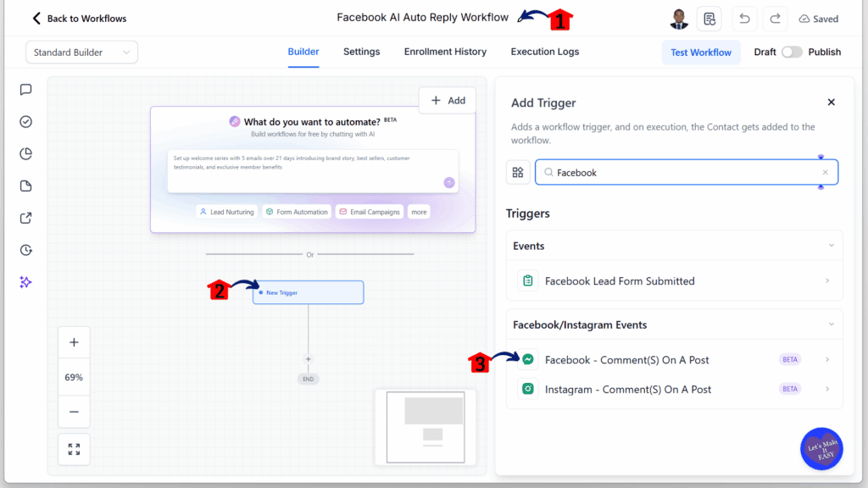Click the Test Workflow button

coord(701,52)
